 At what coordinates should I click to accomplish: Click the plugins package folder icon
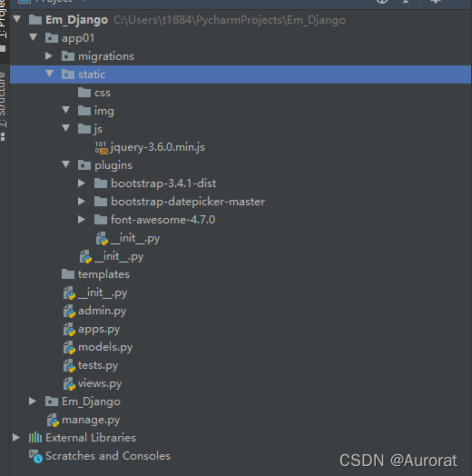click(x=84, y=165)
